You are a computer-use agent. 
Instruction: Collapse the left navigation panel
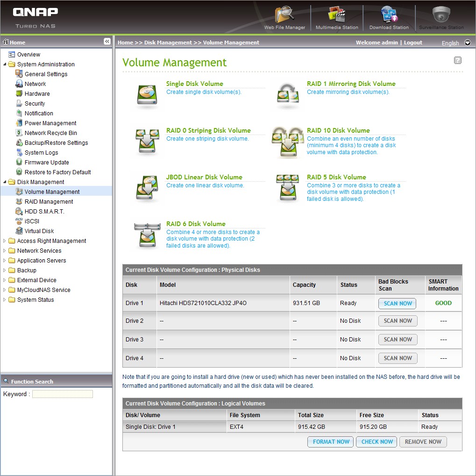tap(107, 42)
